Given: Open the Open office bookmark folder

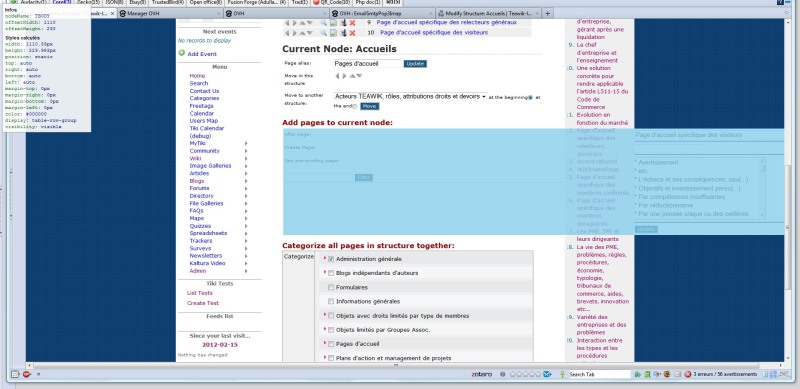Looking at the screenshot, I should tap(206, 3).
